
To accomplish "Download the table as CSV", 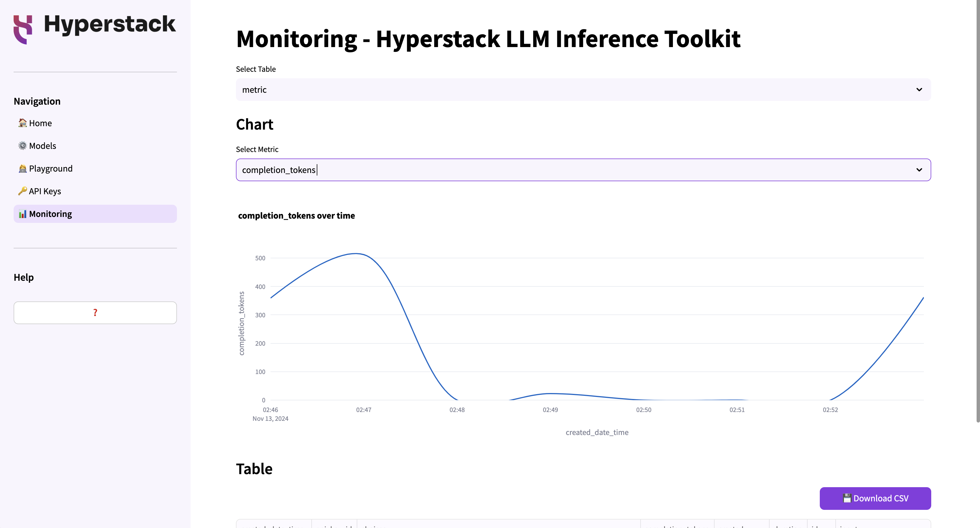I will 875,498.
